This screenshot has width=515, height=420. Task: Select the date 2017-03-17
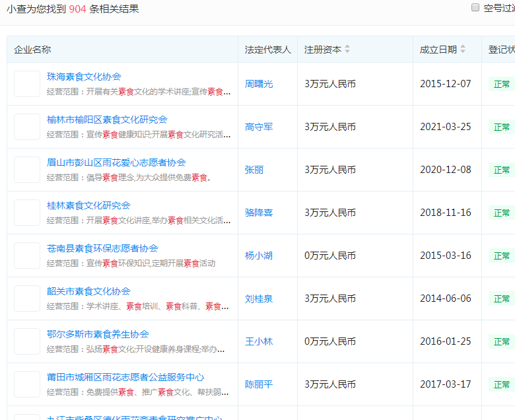click(446, 384)
